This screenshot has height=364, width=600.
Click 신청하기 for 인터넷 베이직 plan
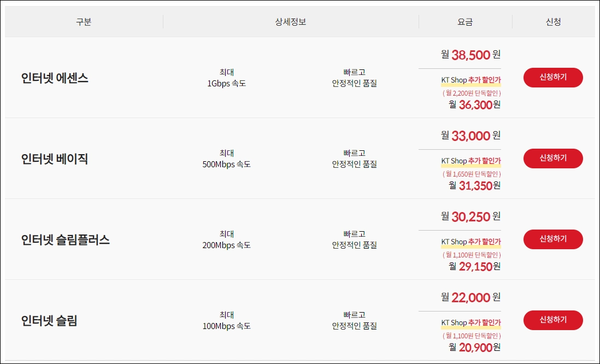pyautogui.click(x=553, y=158)
